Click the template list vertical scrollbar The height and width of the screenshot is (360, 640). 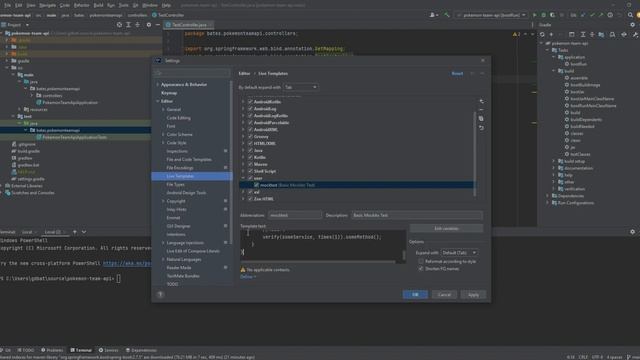point(475,153)
